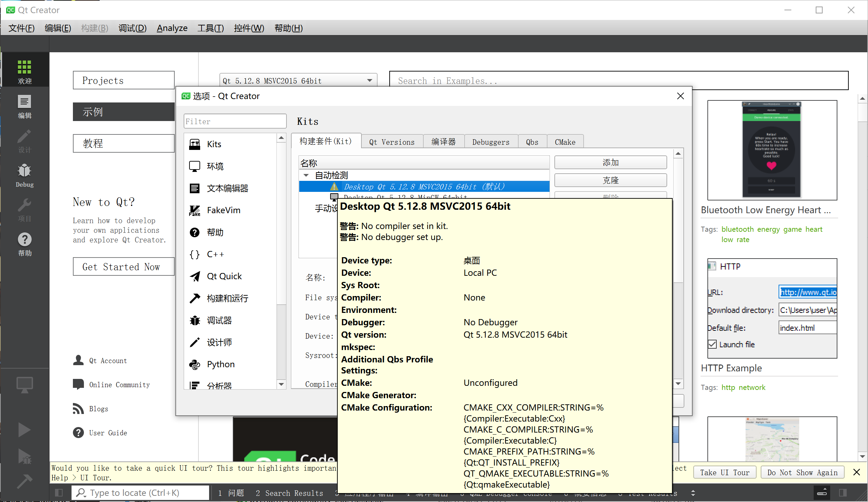The height and width of the screenshot is (502, 868).
Task: Open the Analyze menu
Action: click(x=172, y=28)
